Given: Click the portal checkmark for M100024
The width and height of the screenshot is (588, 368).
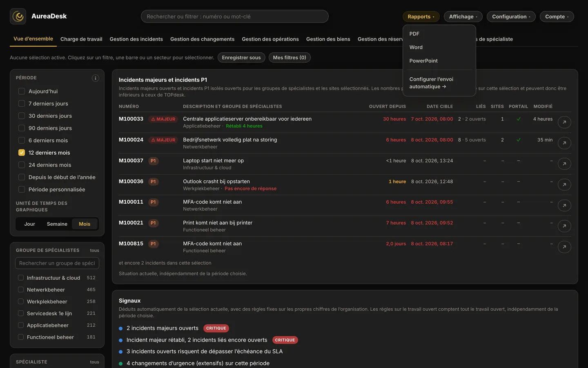Looking at the screenshot, I should click(x=519, y=140).
